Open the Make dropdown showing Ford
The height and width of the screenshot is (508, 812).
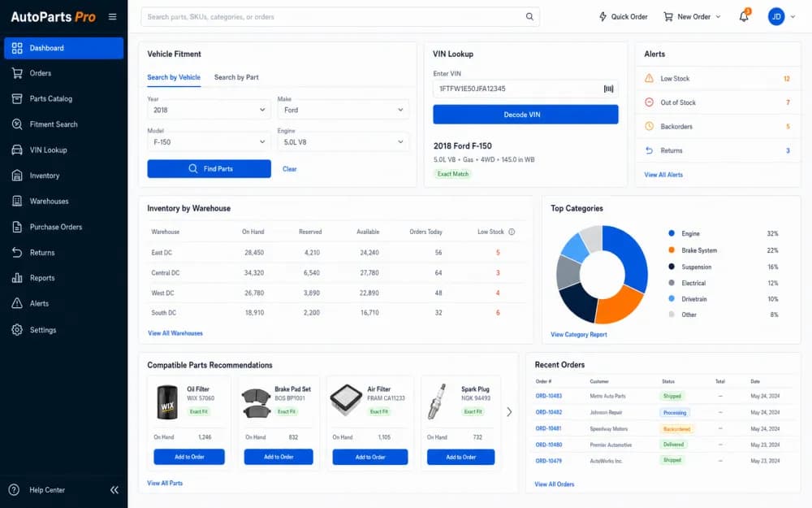[343, 110]
